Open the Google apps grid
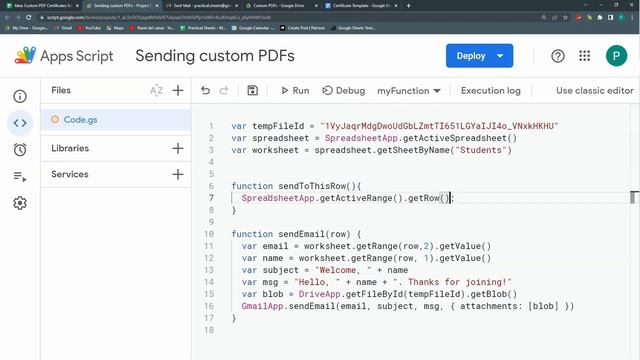This screenshot has width=640, height=360. [x=584, y=56]
